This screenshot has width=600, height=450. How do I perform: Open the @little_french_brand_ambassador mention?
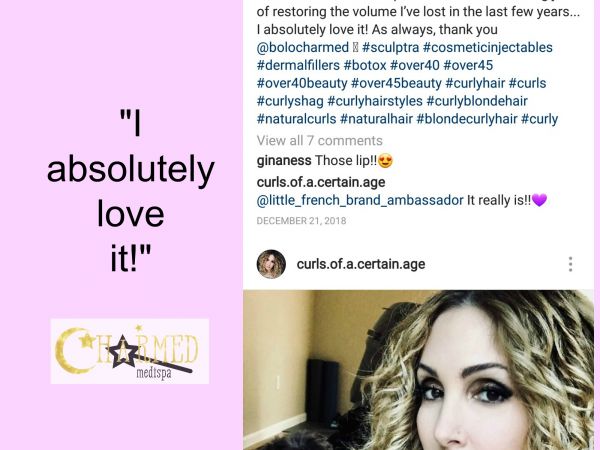pyautogui.click(x=360, y=200)
